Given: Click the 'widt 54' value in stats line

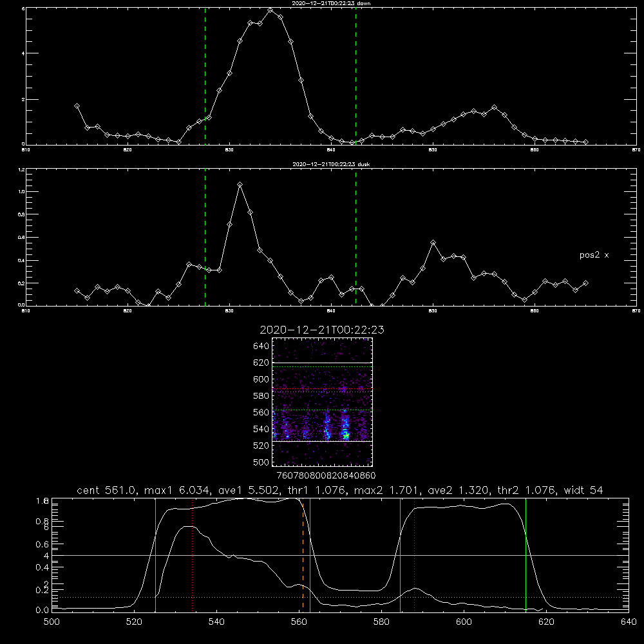Looking at the screenshot, I should pos(583,490).
